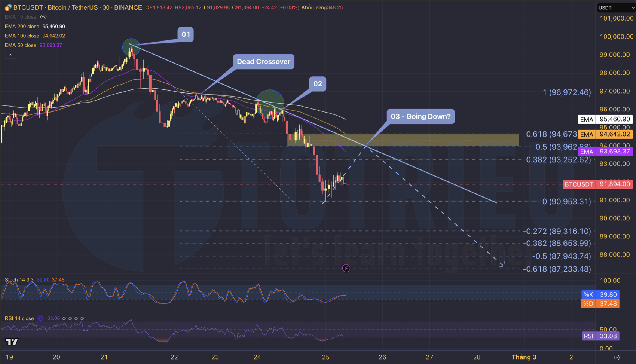Click the Stoch value 39.80 in legend

pyautogui.click(x=43, y=280)
